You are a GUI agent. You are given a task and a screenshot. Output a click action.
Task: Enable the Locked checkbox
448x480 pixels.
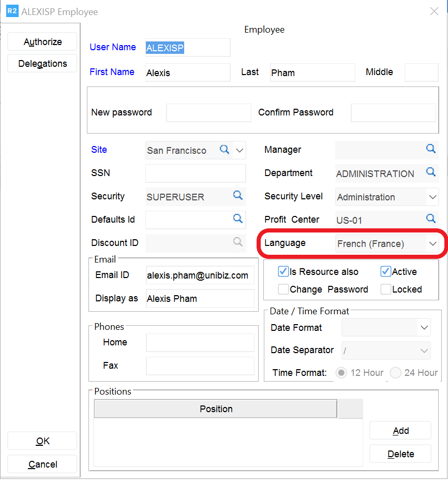click(x=385, y=289)
